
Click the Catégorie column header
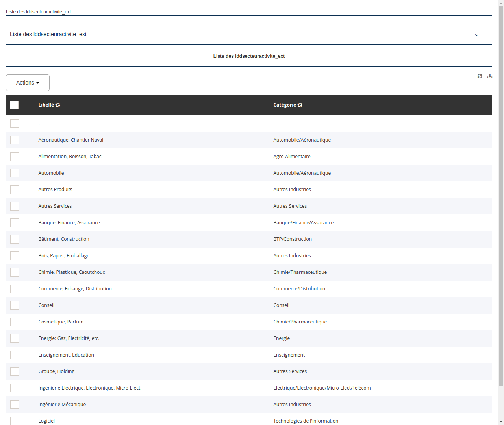coord(285,105)
